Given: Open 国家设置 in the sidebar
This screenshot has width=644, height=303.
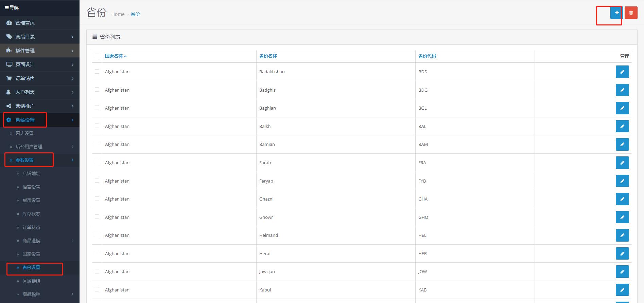Looking at the screenshot, I should (31, 254).
